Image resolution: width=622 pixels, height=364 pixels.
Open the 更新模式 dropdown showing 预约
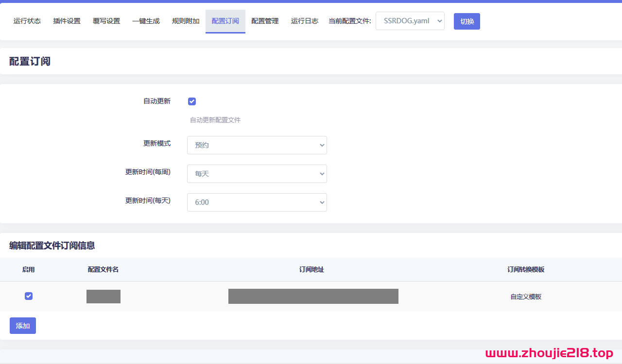pos(257,145)
